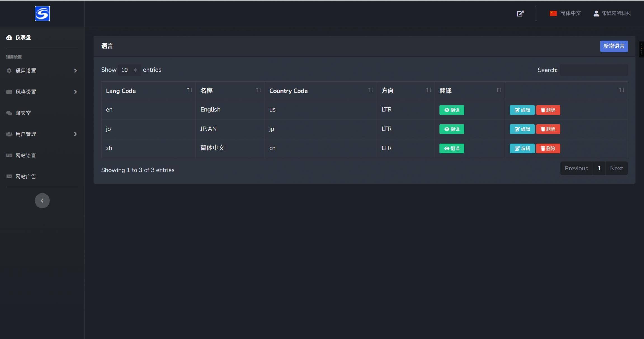Click the 新增语言 button
The height and width of the screenshot is (339, 644).
pos(614,46)
